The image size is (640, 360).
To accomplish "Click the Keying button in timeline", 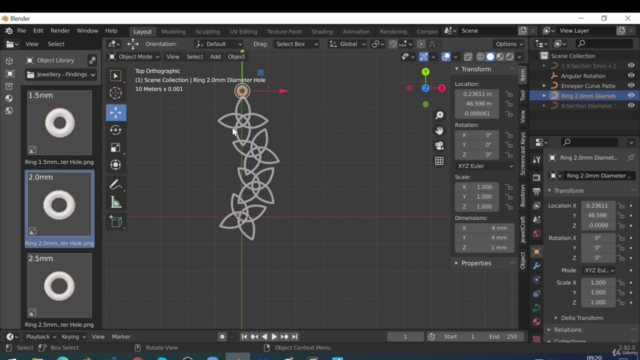I will [73, 337].
